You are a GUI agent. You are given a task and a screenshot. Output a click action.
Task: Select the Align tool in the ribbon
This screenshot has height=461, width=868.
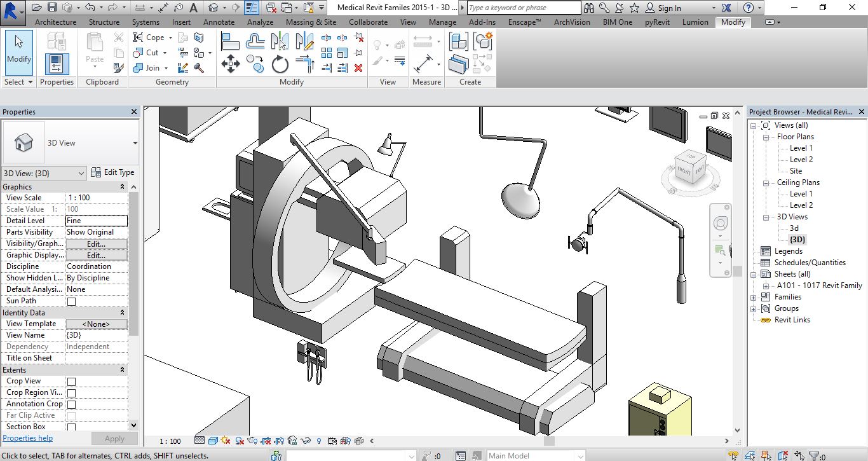230,42
